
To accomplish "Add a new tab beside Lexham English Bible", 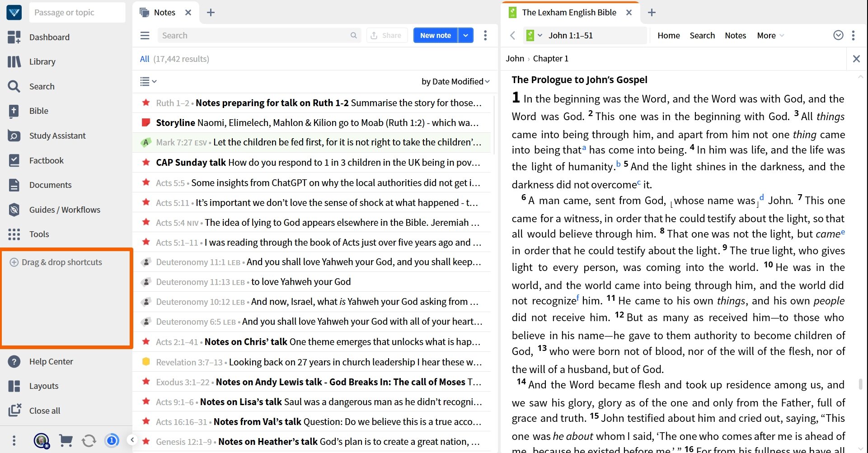I will [x=652, y=13].
